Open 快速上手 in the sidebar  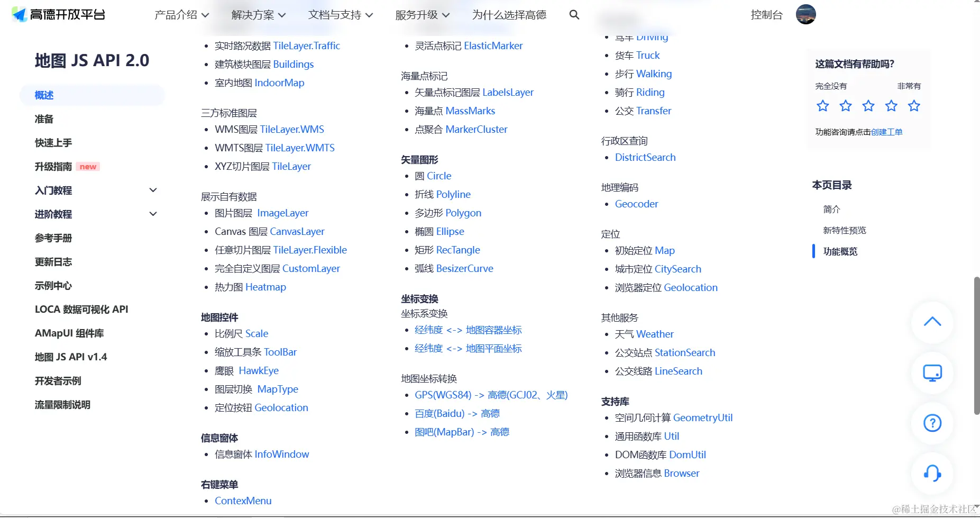tap(53, 143)
